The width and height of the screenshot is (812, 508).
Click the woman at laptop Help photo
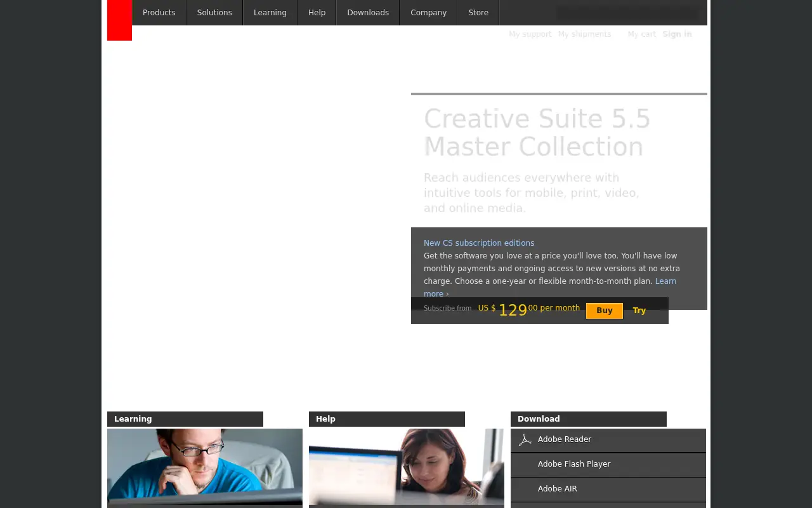[x=407, y=467]
